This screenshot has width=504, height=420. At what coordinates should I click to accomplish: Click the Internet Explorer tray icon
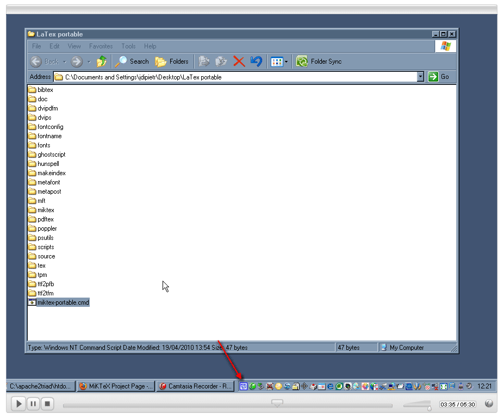[330, 386]
